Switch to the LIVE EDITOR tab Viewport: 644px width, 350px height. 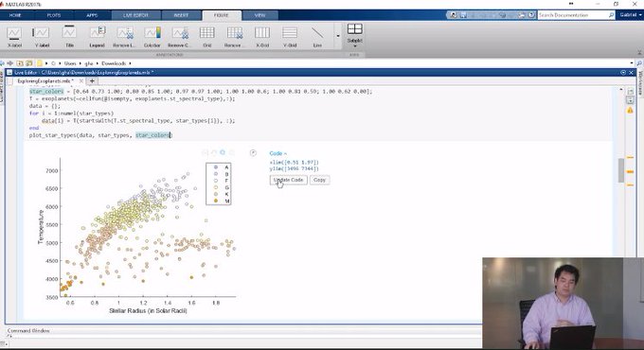pyautogui.click(x=135, y=15)
